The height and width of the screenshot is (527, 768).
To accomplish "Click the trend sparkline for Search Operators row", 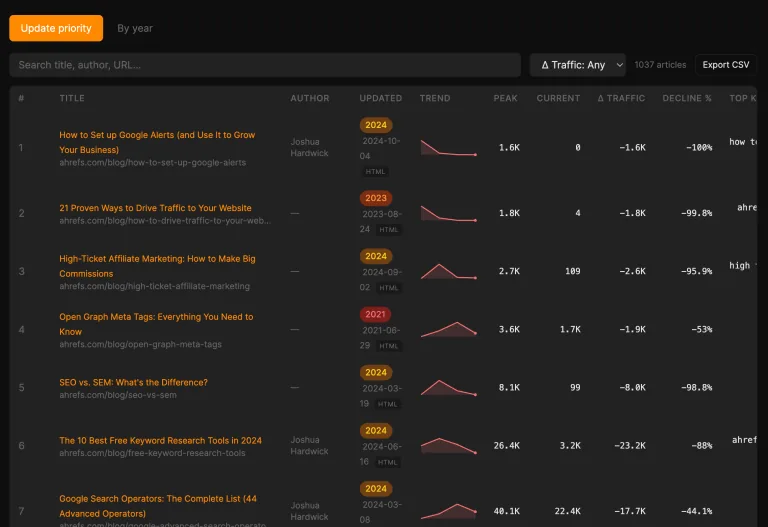I will [x=449, y=511].
